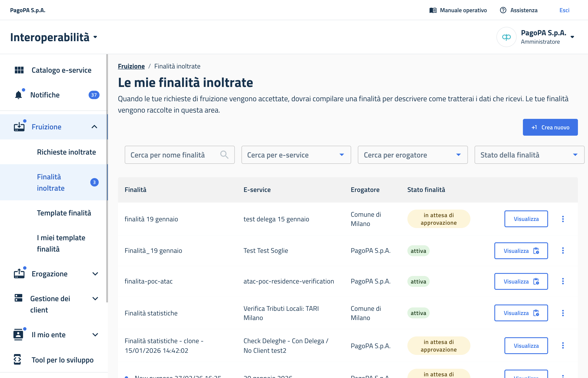Image resolution: width=588 pixels, height=378 pixels.
Task: Click the Tool per lo sviluppo code icon
Action: (17, 360)
